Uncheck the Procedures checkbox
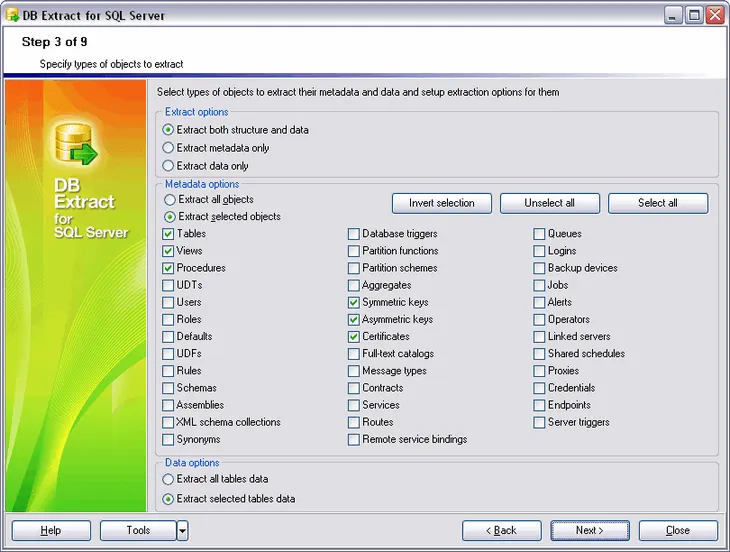The width and height of the screenshot is (730, 552). coord(168,268)
